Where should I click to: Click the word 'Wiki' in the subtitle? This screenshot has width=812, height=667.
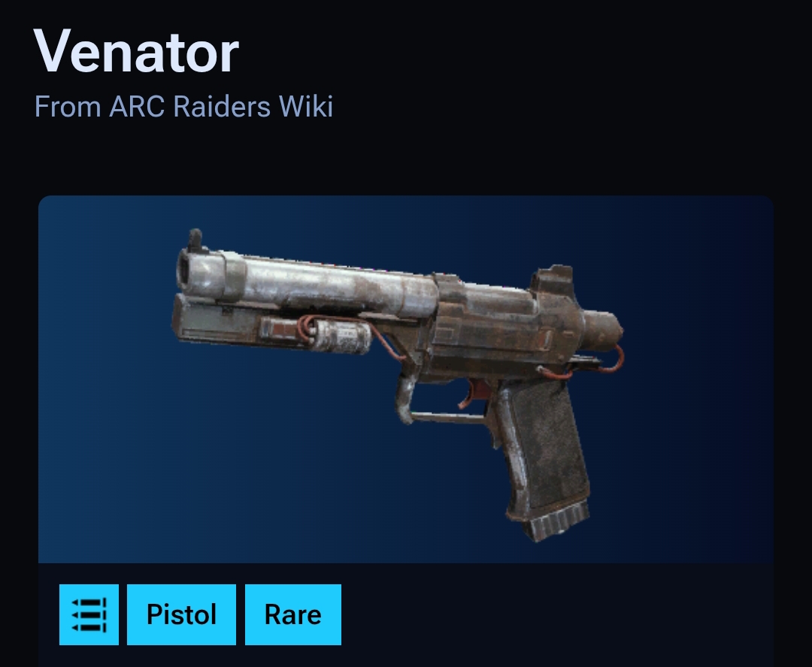(305, 107)
